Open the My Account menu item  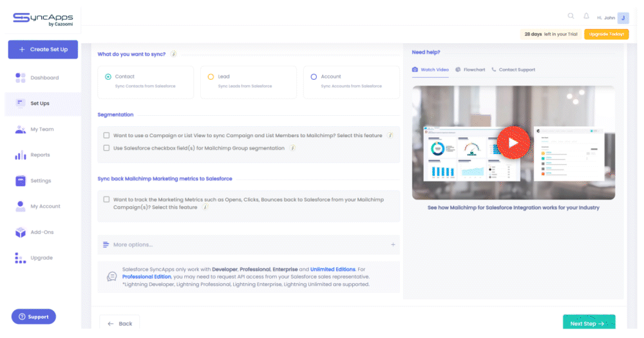[x=43, y=206]
